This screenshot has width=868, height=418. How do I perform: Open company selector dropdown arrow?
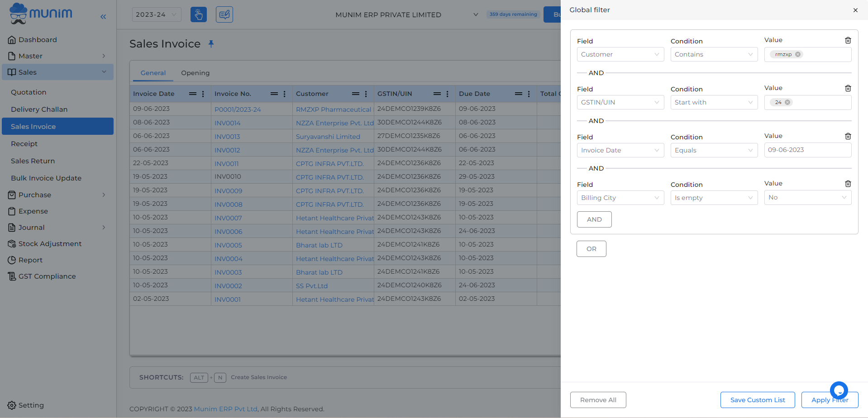click(x=476, y=14)
